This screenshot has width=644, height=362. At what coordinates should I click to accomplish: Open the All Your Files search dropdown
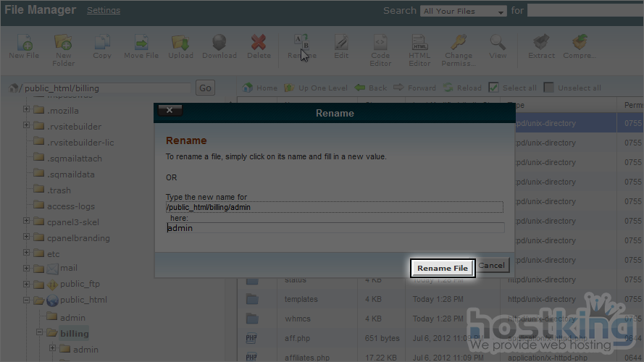[x=464, y=12]
